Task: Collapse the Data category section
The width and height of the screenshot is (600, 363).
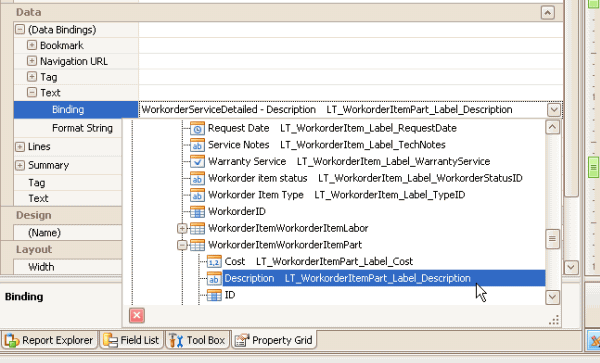Action: (x=548, y=13)
